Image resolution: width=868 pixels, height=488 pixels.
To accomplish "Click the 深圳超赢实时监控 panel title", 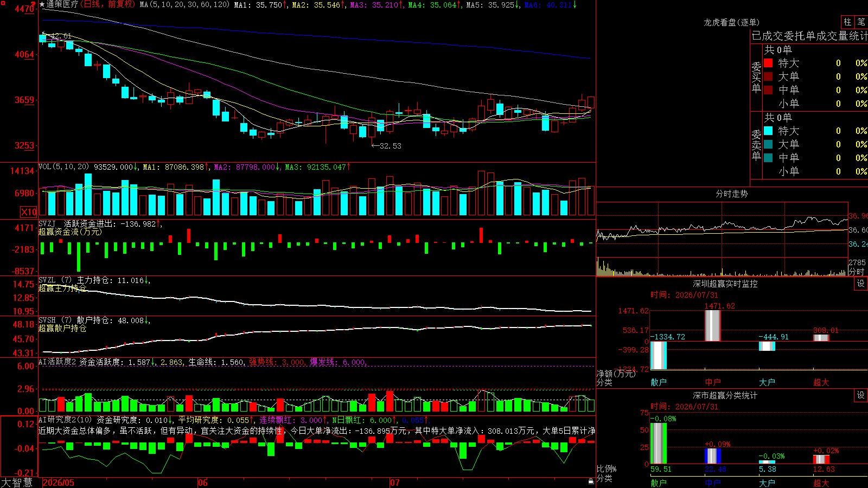I will [725, 284].
